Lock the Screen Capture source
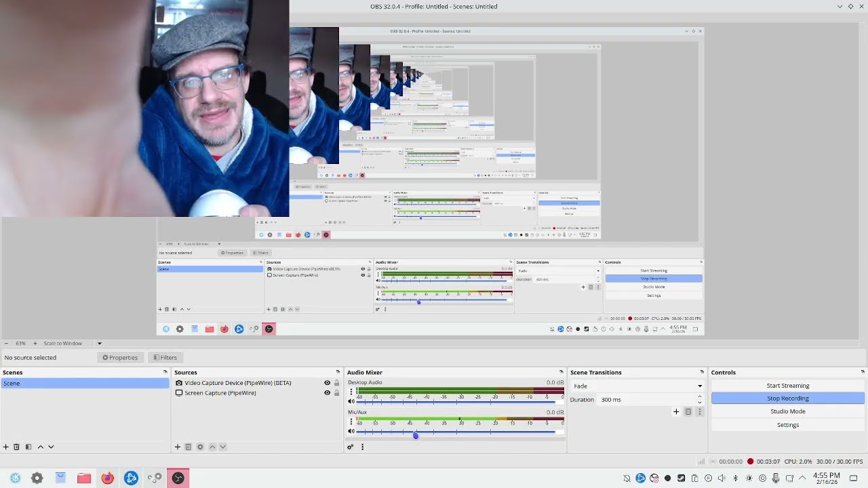Screen dimensions: 868x488 click(336, 393)
